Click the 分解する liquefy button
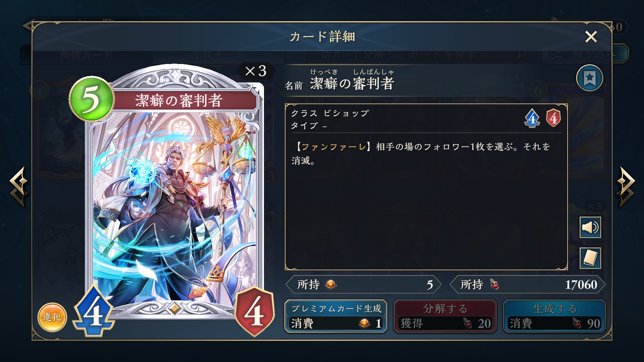Image resolution: width=644 pixels, height=362 pixels. 445,316
